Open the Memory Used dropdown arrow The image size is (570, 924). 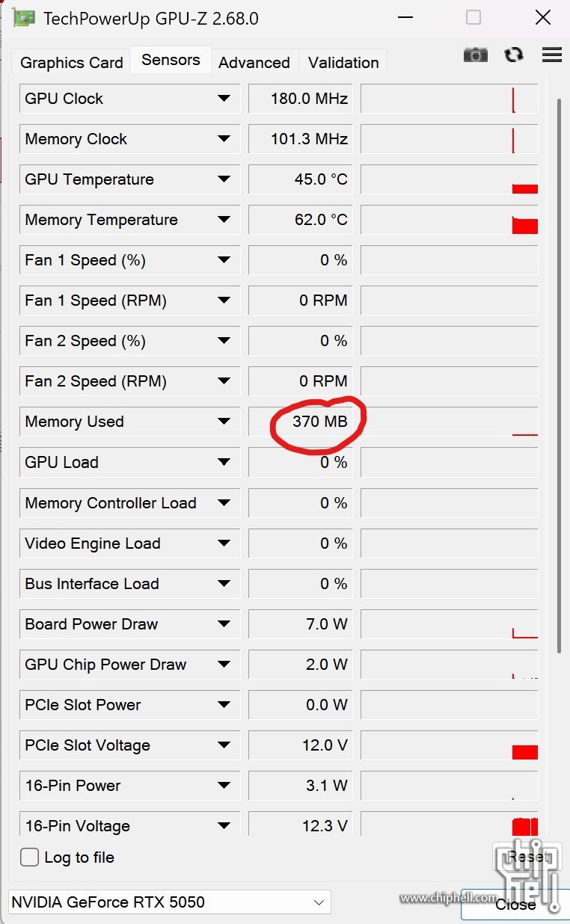coord(224,422)
